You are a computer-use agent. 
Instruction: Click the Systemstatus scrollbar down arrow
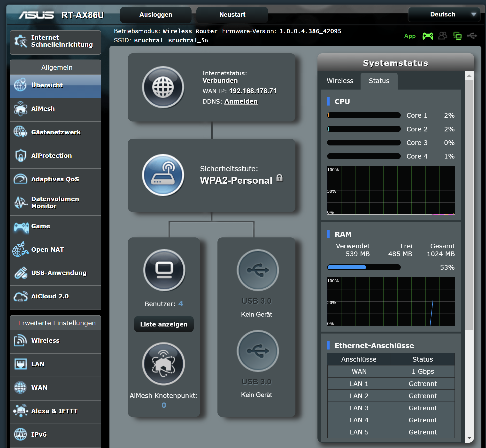pyautogui.click(x=469, y=438)
